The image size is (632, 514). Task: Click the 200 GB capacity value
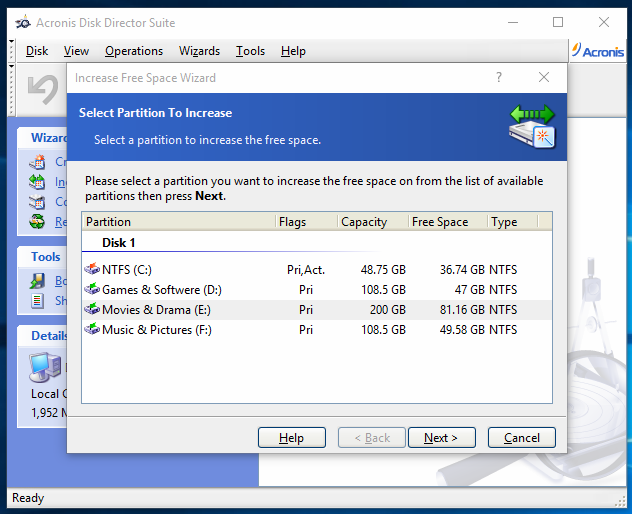[x=388, y=310]
